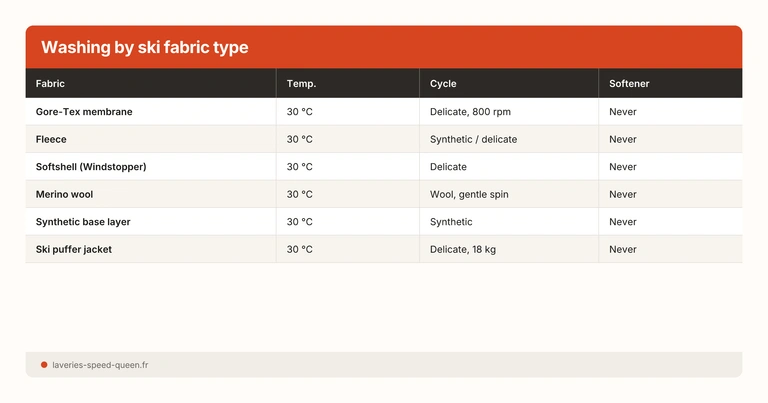768x403 pixels.
Task: Click the Softener column header
Action: (x=629, y=83)
